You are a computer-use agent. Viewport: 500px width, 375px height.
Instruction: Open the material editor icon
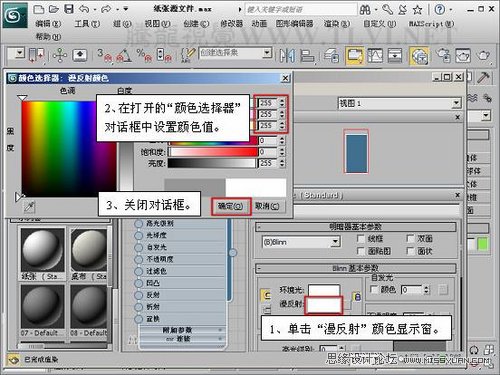[419, 56]
